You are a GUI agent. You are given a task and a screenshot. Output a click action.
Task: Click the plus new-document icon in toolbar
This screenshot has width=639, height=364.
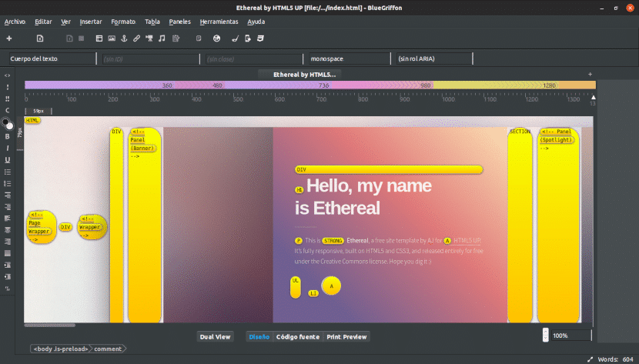pos(9,38)
